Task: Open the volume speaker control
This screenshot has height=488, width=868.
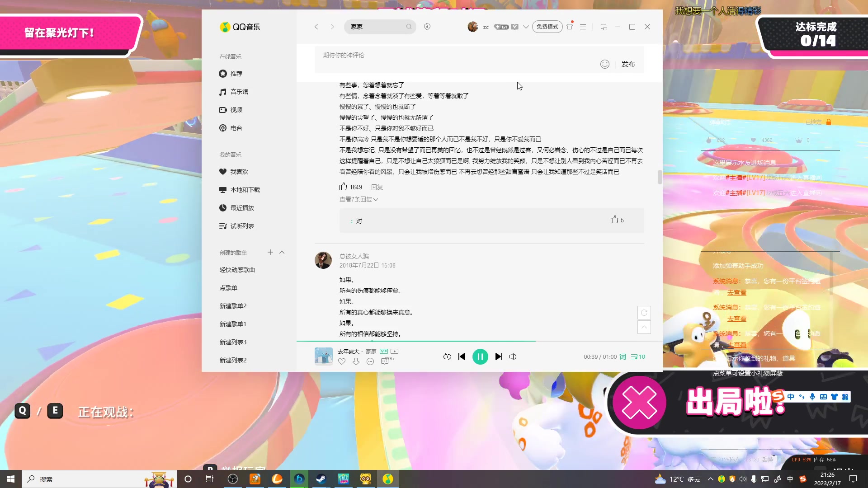Action: 513,357
